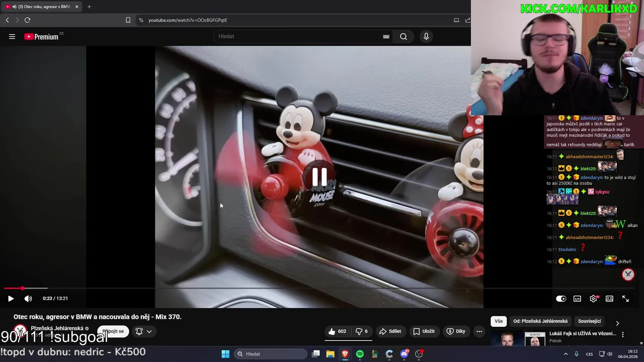Screen dimensions: 644x362
Task: Mute the video volume icon
Action: [28, 299]
